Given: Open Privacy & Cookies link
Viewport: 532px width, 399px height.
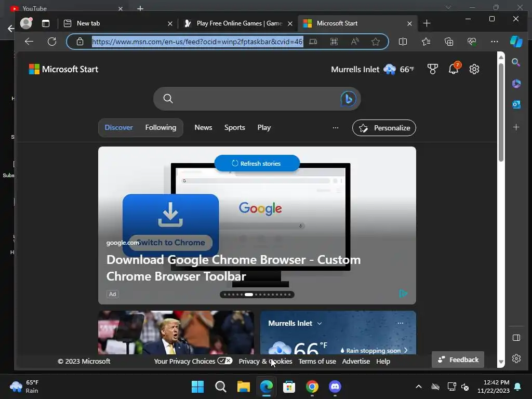Looking at the screenshot, I should [265, 362].
